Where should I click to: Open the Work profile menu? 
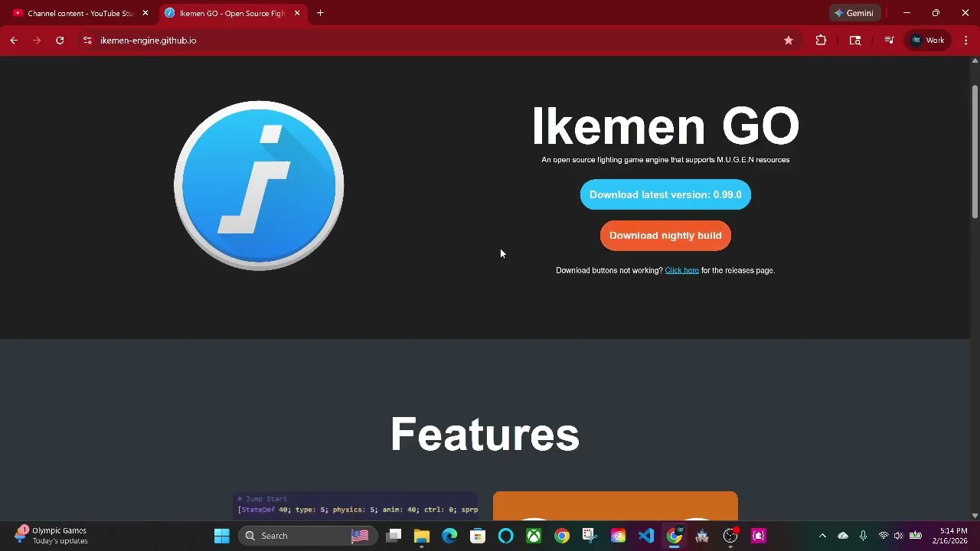click(x=928, y=41)
